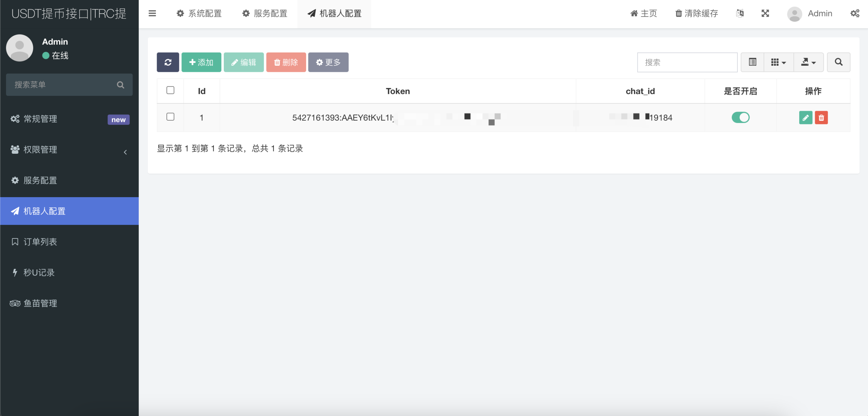Click the table search magnifier button
This screenshot has height=416, width=868.
(839, 62)
